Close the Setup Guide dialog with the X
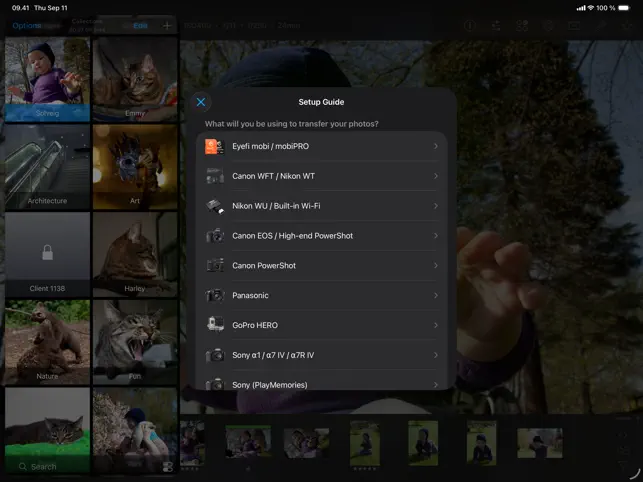 click(201, 102)
